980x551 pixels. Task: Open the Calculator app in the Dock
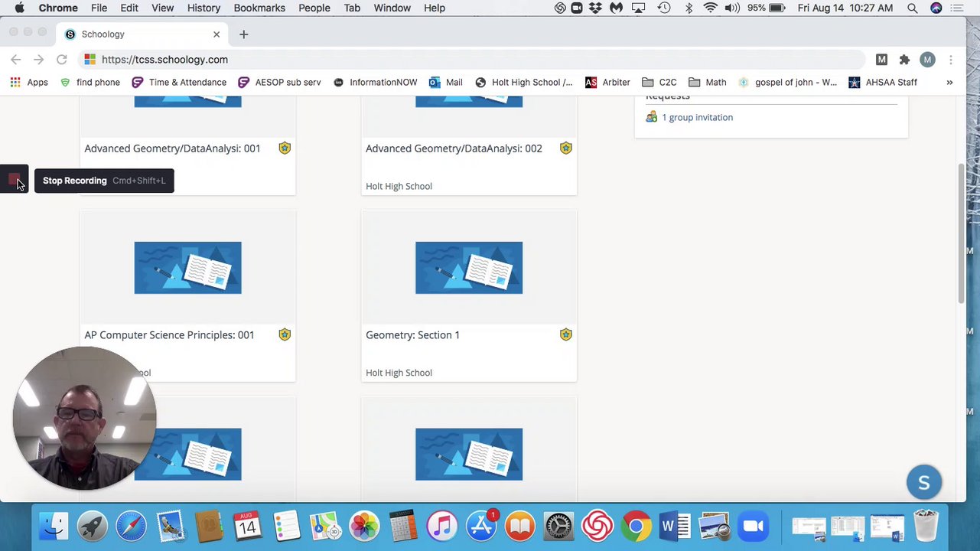(403, 527)
